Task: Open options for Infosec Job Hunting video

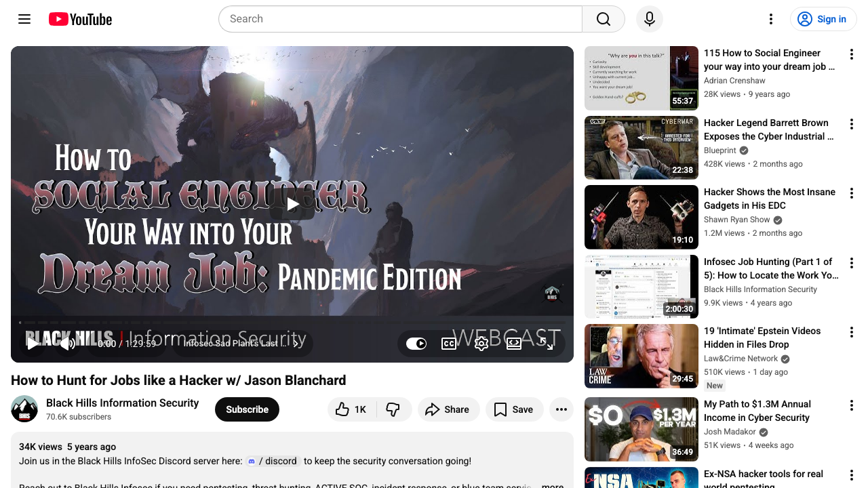Action: click(852, 263)
